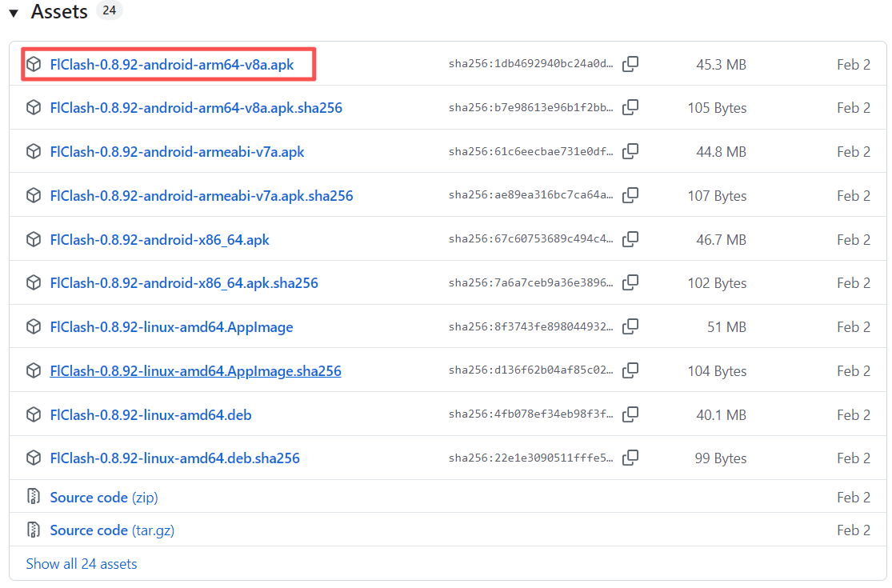Viewport: 892px width, 588px height.
Task: Click the package icon beside android-x86_64.apk.sha256
Action: click(x=34, y=282)
